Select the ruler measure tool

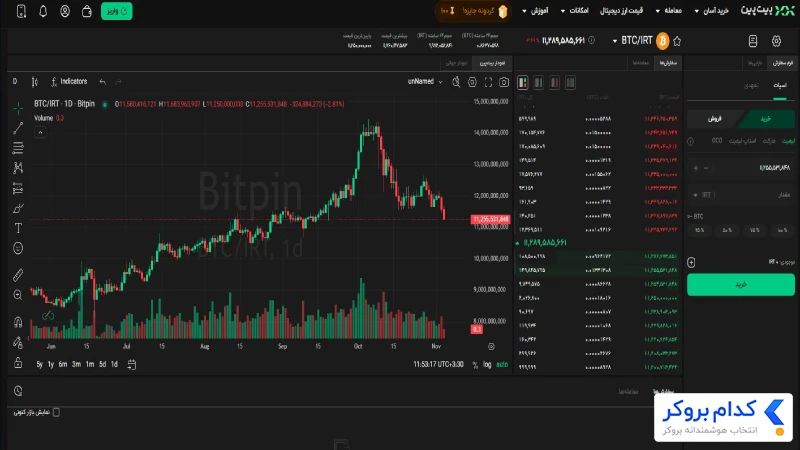(x=18, y=275)
